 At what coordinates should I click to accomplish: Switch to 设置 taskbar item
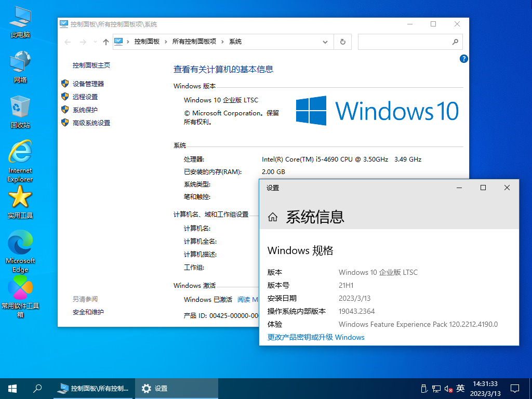click(177, 389)
